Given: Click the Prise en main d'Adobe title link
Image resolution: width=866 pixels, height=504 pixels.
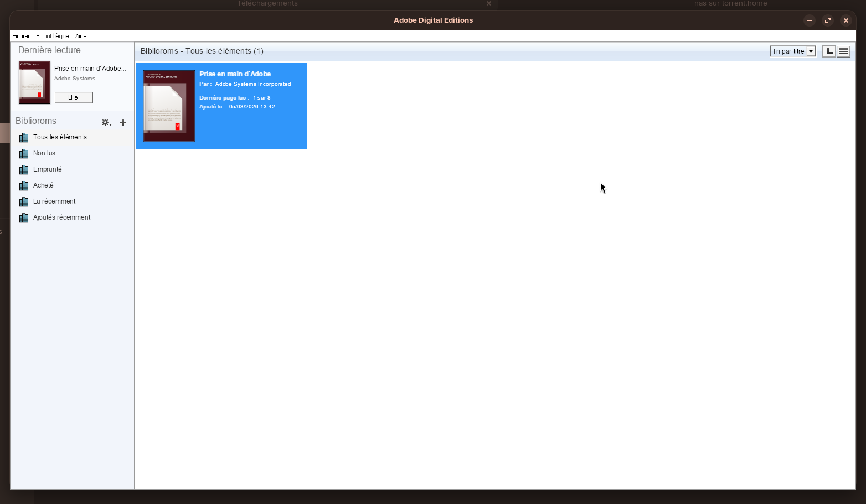Looking at the screenshot, I should (238, 74).
